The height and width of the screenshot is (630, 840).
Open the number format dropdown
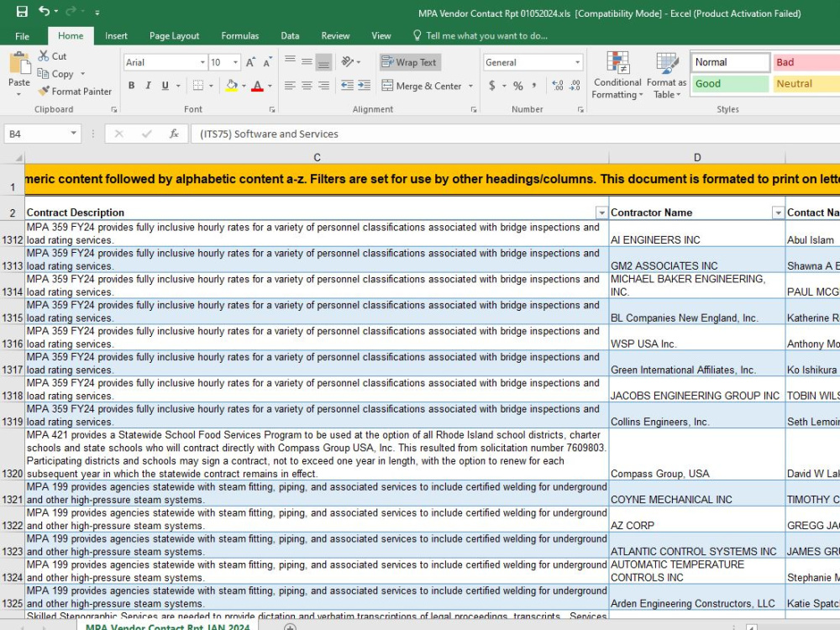(578, 63)
